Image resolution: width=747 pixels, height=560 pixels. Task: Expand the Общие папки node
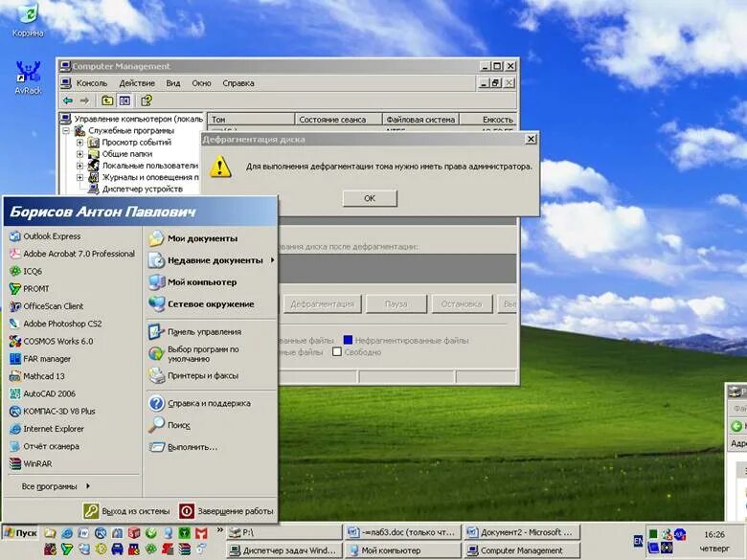click(80, 154)
